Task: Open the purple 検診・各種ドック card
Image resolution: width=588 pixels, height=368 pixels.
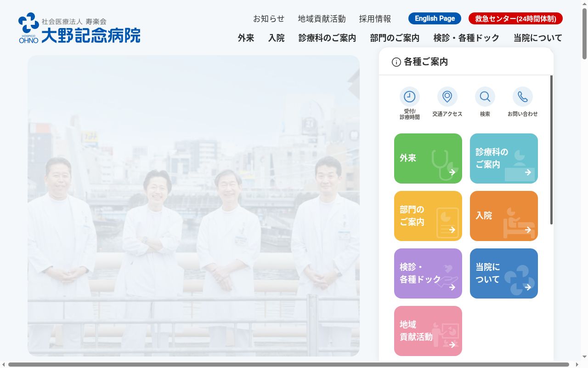Action: tap(428, 273)
